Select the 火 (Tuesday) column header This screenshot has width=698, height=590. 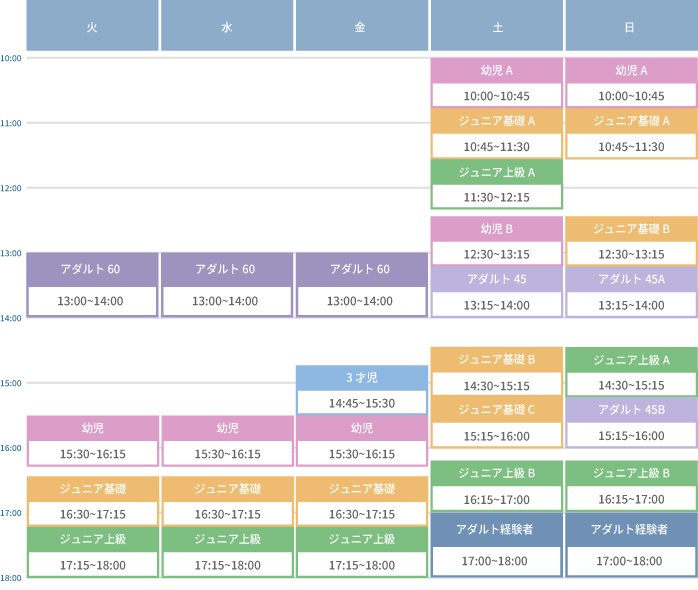pos(92,27)
